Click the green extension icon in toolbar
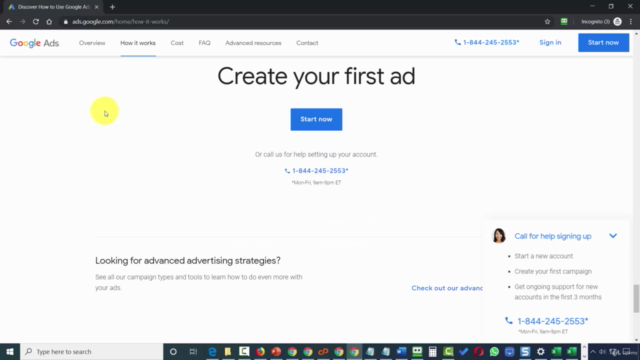The image size is (640, 360). point(564,21)
